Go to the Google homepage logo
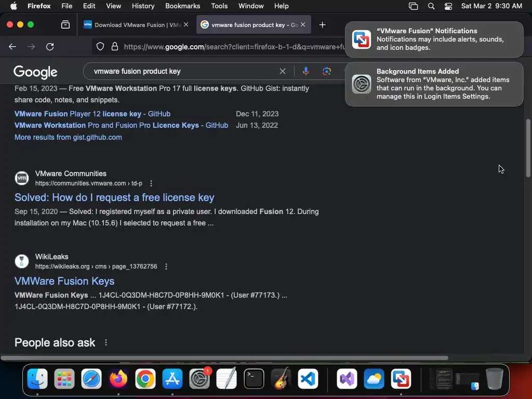532x399 pixels. click(x=35, y=72)
